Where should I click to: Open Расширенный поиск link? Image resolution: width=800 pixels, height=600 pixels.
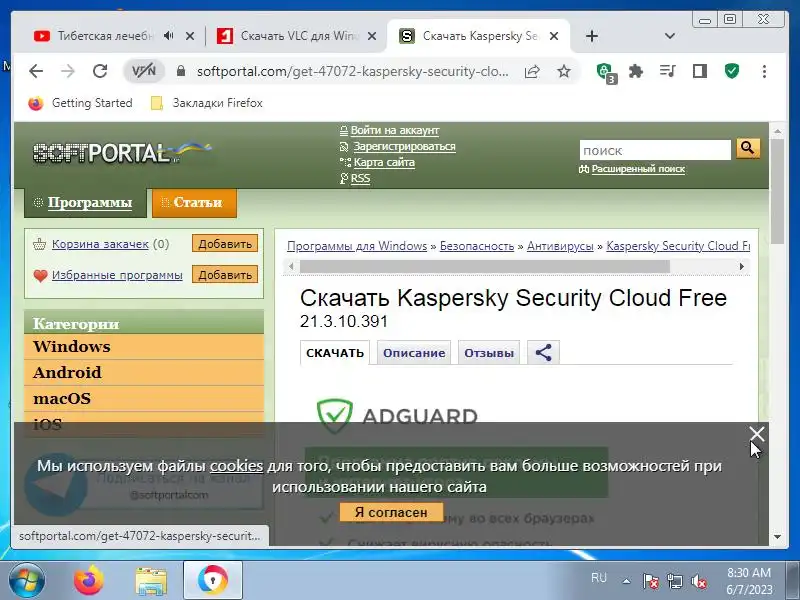coord(638,169)
